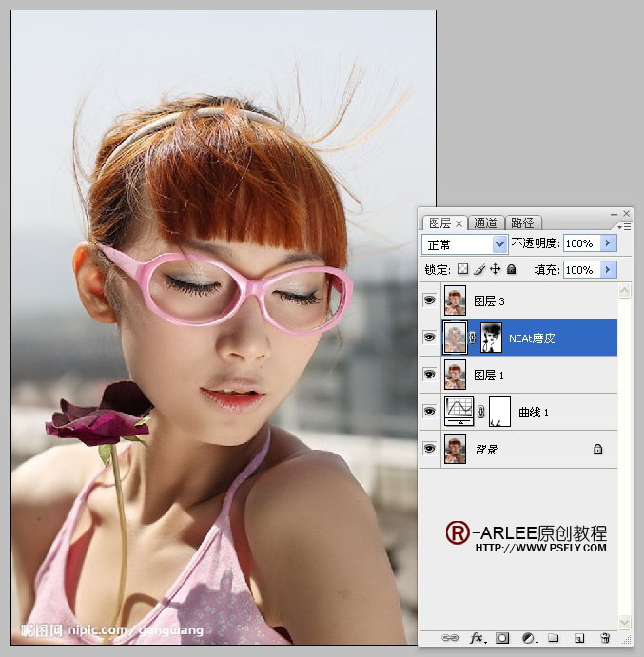Viewport: 644px width, 657px height.
Task: Switch to the 路径 tab
Action: (522, 222)
